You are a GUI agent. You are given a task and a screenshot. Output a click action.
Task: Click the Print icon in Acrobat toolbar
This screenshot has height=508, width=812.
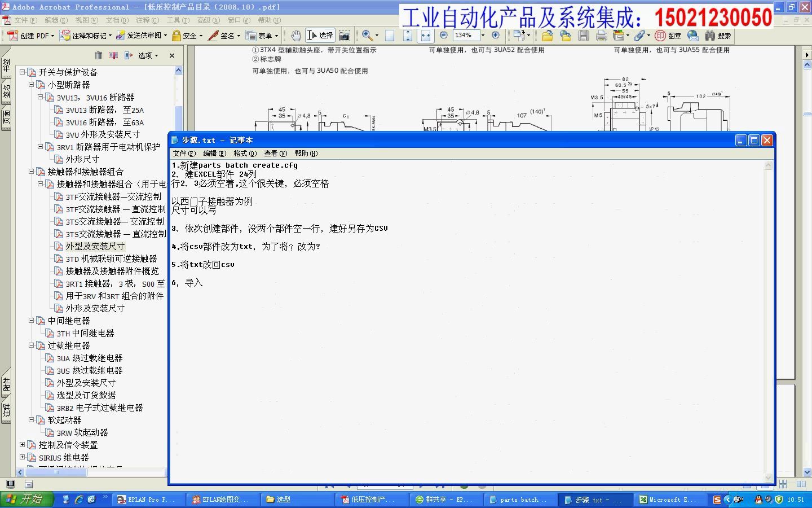(x=602, y=36)
